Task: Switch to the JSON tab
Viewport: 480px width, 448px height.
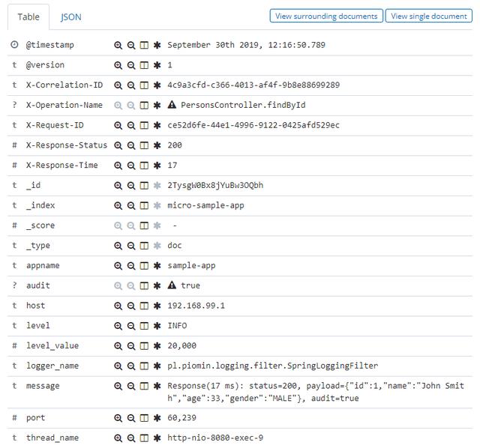Action: [71, 16]
